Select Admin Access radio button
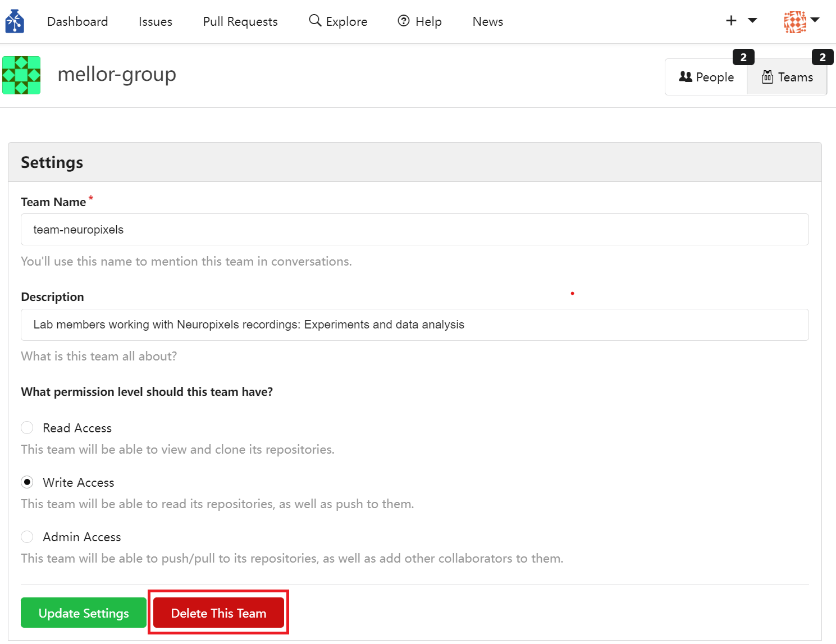 27,537
